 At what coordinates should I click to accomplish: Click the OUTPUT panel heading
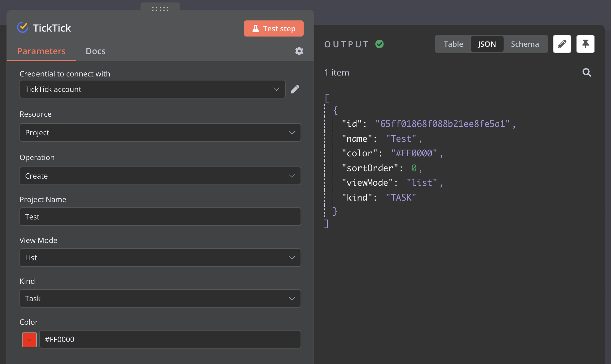346,44
